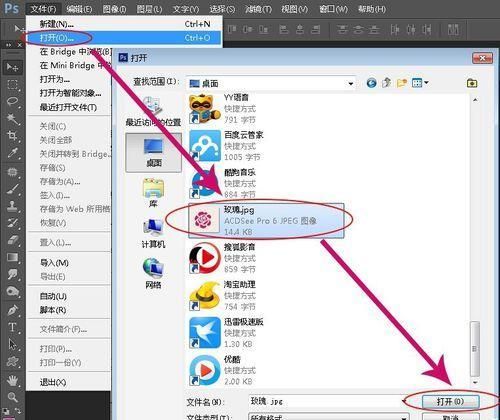The width and height of the screenshot is (500, 420).
Task: Select 计算机 in dialog sidebar
Action: point(153,234)
